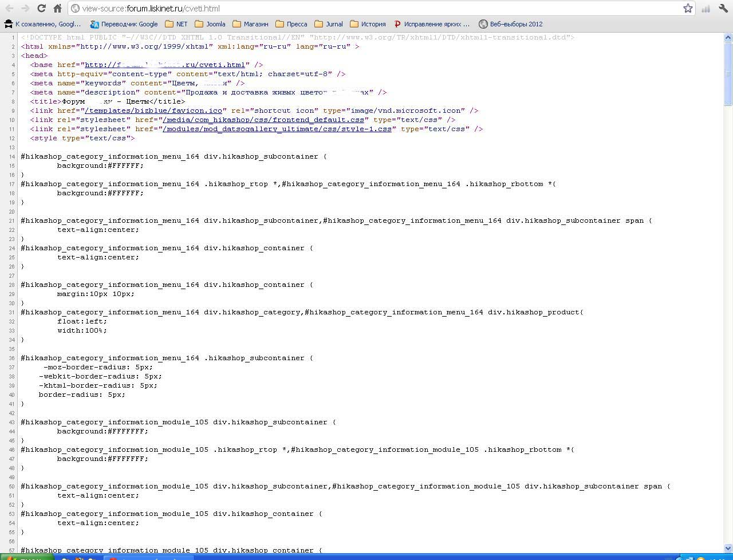Expand the Пресса bookmarks folder
This screenshot has height=560, width=733.
(x=291, y=24)
